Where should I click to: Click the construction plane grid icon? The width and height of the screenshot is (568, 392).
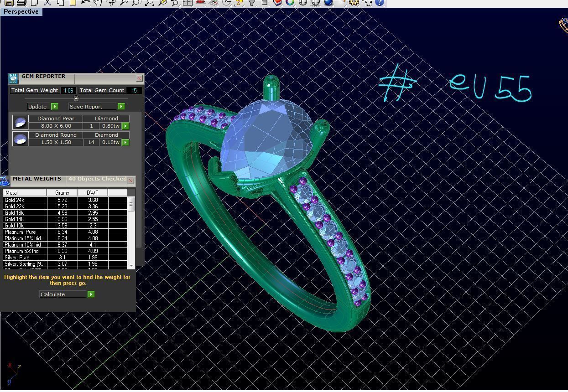click(x=214, y=2)
